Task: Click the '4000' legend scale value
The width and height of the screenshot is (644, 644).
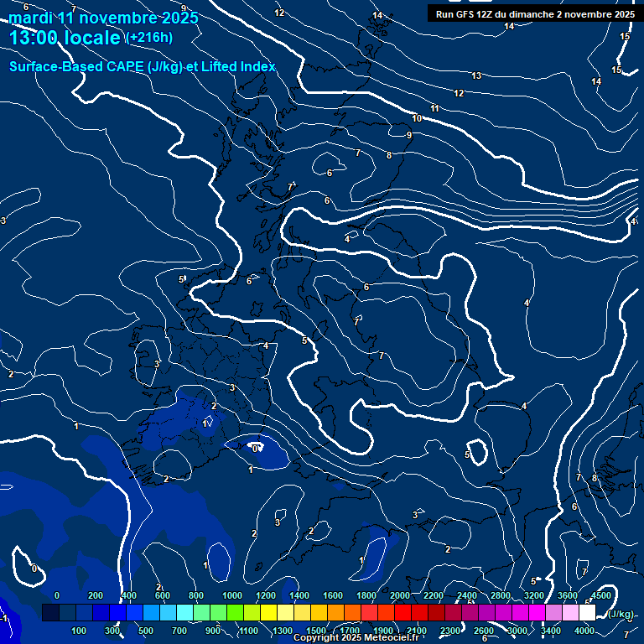Action: coord(584,631)
